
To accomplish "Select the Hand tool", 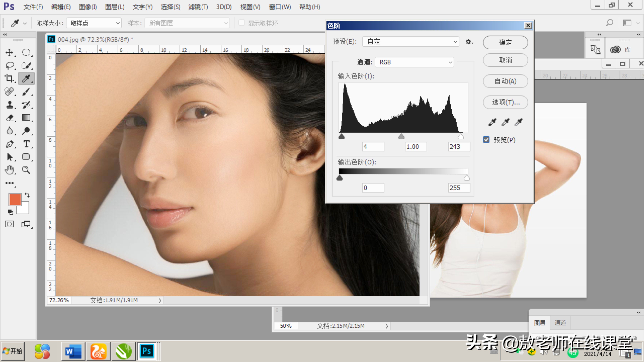I will 10,170.
